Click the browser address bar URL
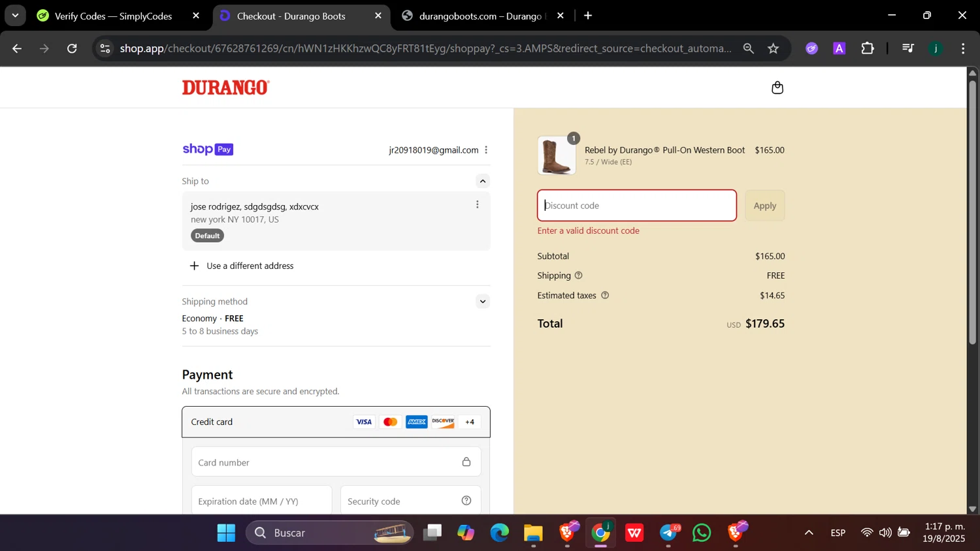Viewport: 980px width, 551px height. click(425, 48)
